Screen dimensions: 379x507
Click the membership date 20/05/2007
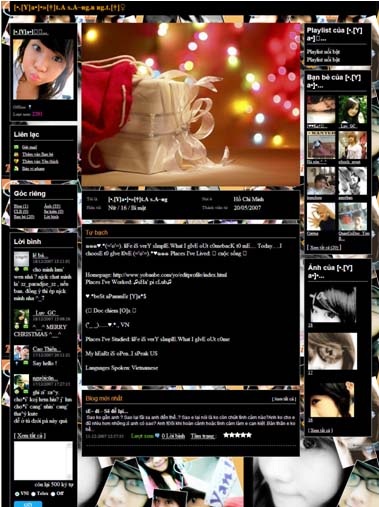[247, 208]
